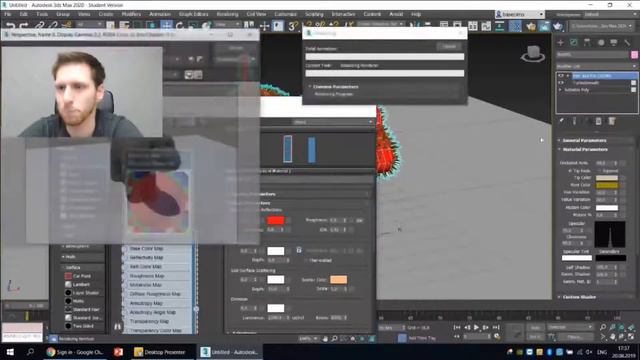
Task: Open the Rendering menu
Action: (x=227, y=14)
